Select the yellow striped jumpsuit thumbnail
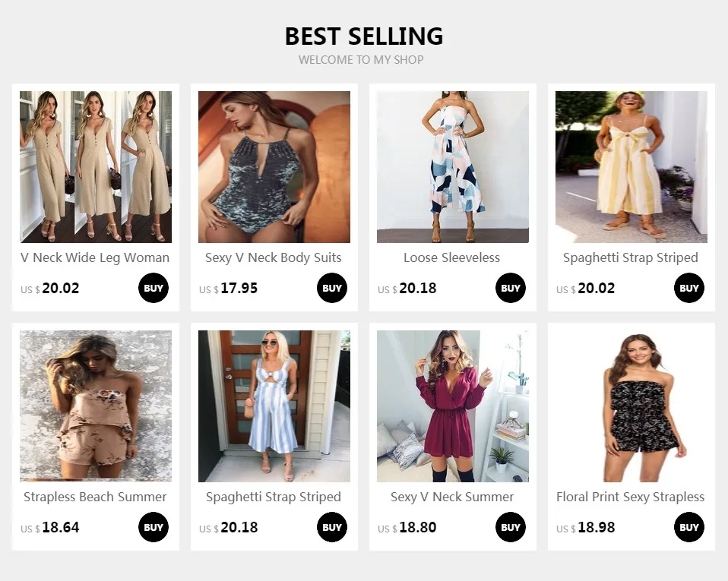 pyautogui.click(x=631, y=167)
